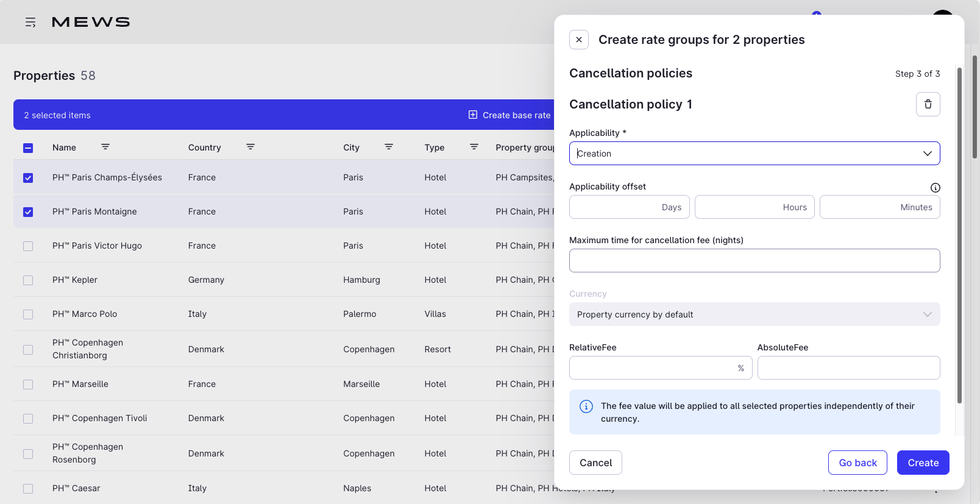The width and height of the screenshot is (980, 504).
Task: Click the PH Paris Victor Hugo name
Action: pyautogui.click(x=97, y=246)
